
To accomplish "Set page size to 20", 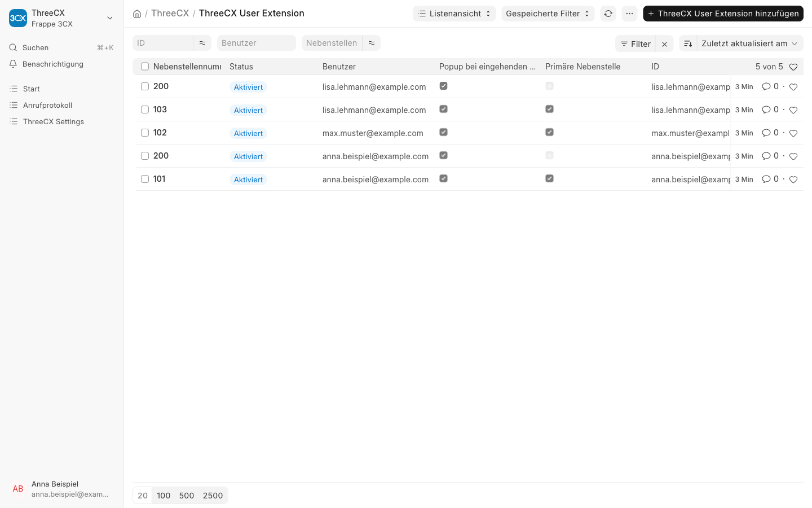I will [x=143, y=496].
